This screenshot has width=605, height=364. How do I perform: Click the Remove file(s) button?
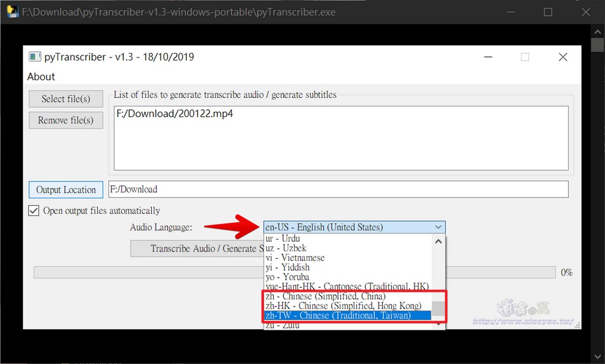pos(66,120)
